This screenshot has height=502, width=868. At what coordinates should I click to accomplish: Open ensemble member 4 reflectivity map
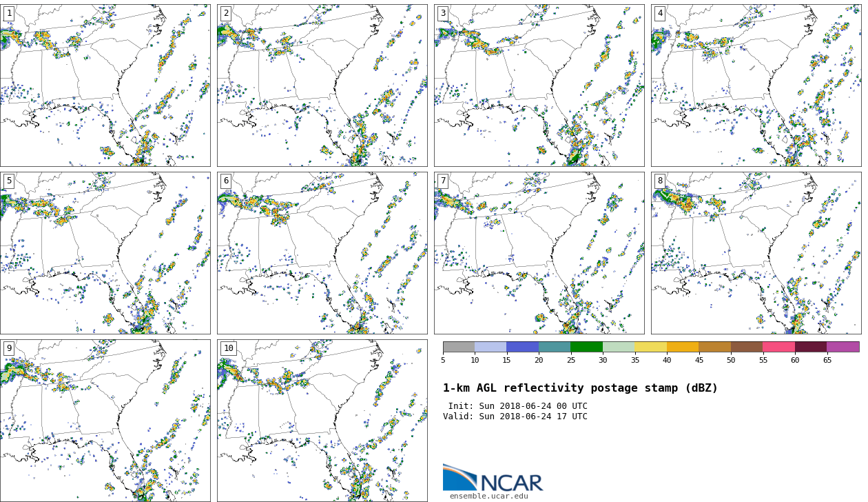tap(756, 86)
